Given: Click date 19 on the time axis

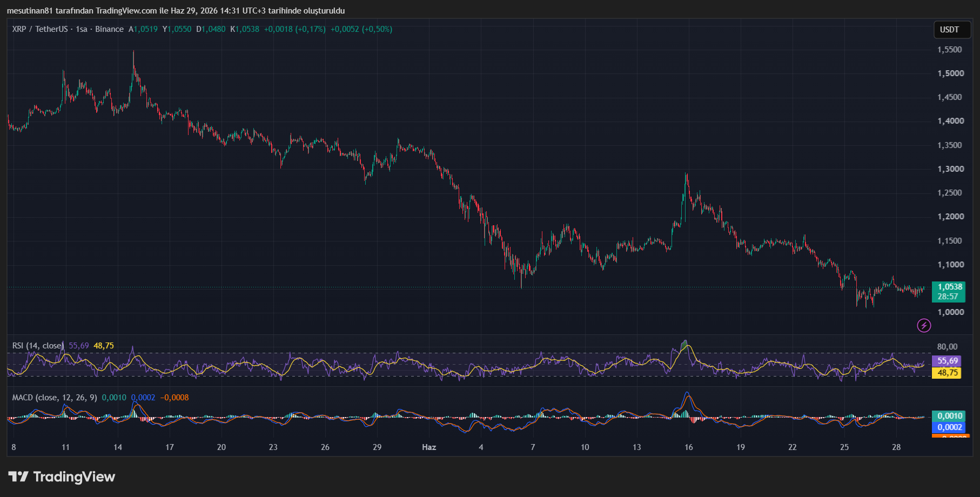Looking at the screenshot, I should [741, 447].
